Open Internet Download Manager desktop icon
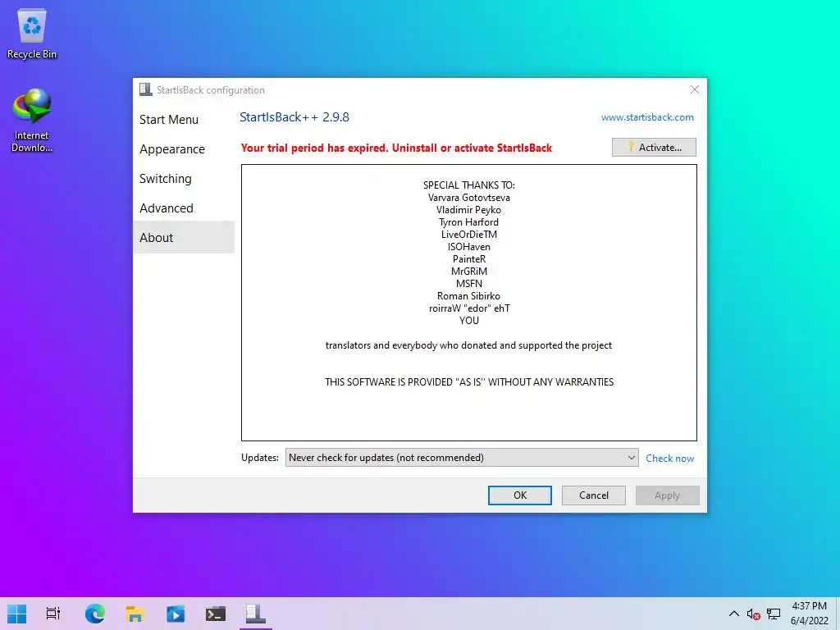The height and width of the screenshot is (630, 840). pos(32,120)
